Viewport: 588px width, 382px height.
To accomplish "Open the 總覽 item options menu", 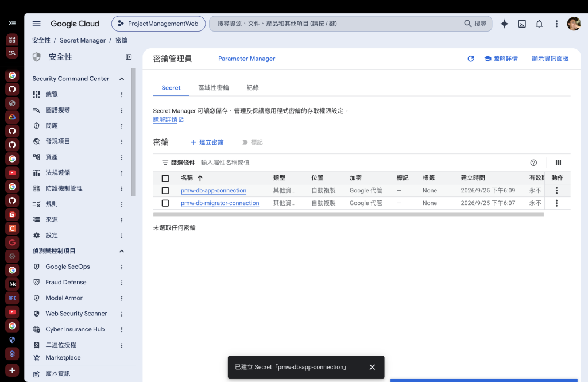I will 122,95.
